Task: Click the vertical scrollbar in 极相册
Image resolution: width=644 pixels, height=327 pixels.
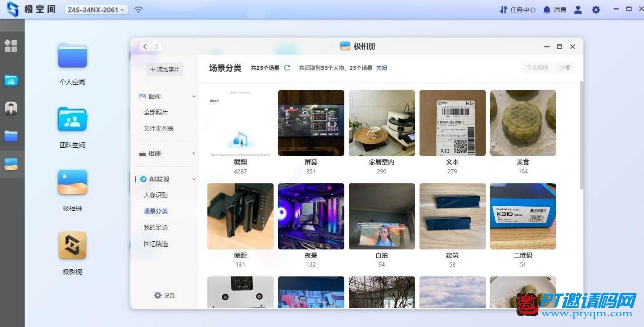Action: (x=581, y=136)
